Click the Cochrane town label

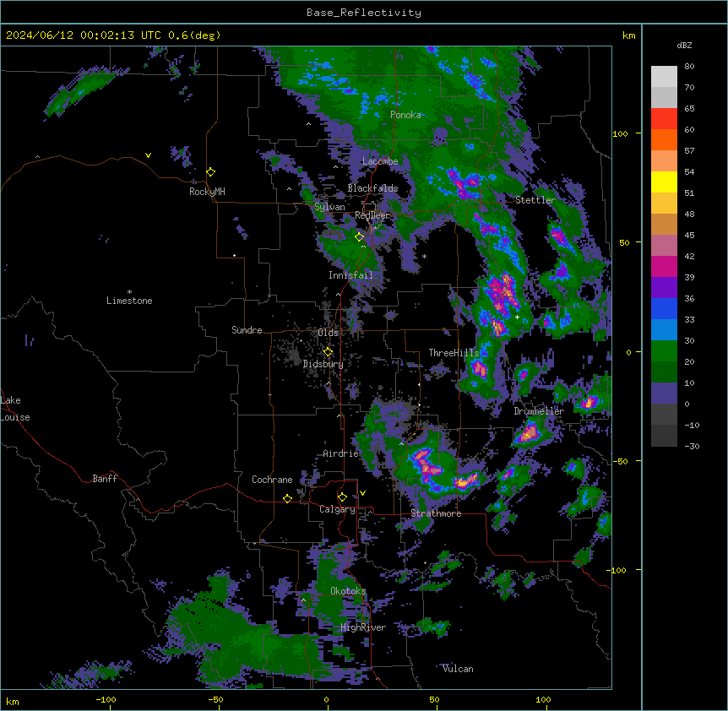pos(272,480)
